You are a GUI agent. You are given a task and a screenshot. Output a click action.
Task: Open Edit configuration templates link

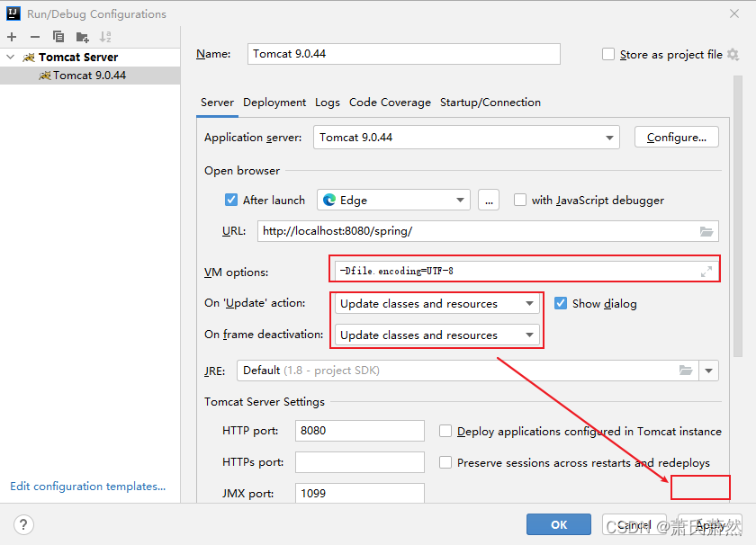(88, 487)
